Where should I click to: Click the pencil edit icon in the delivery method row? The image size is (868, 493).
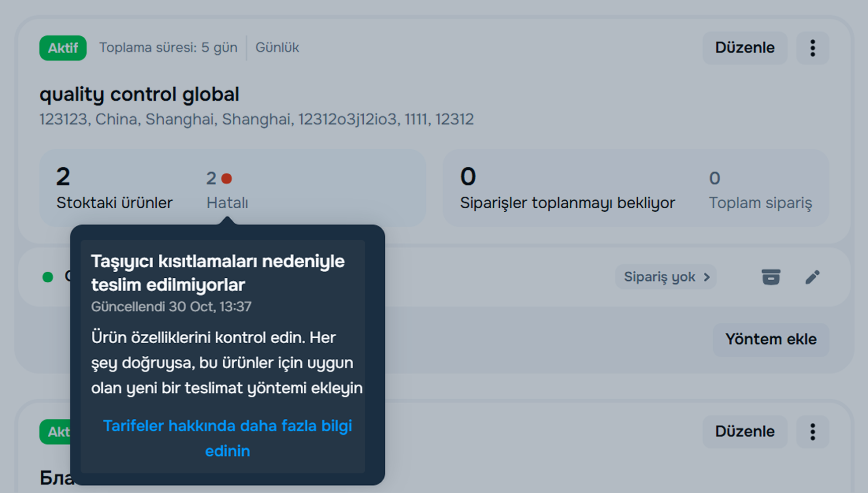[812, 277]
